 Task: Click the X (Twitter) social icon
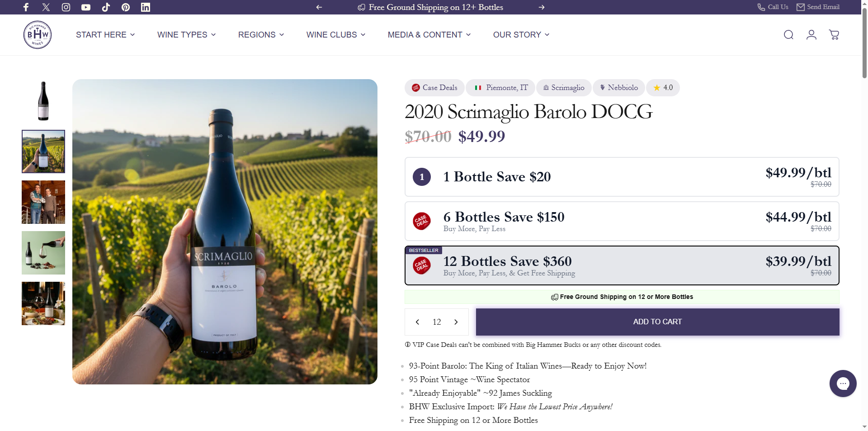(x=46, y=7)
